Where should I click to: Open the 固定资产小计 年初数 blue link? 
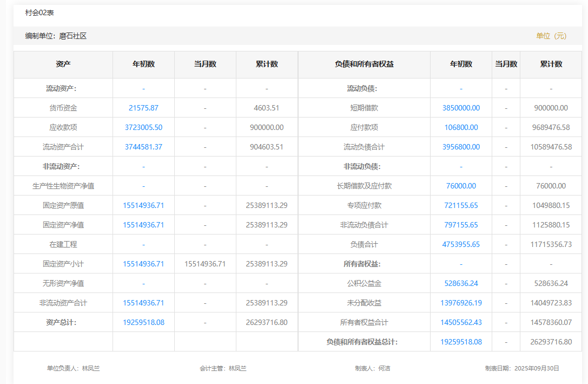143,264
